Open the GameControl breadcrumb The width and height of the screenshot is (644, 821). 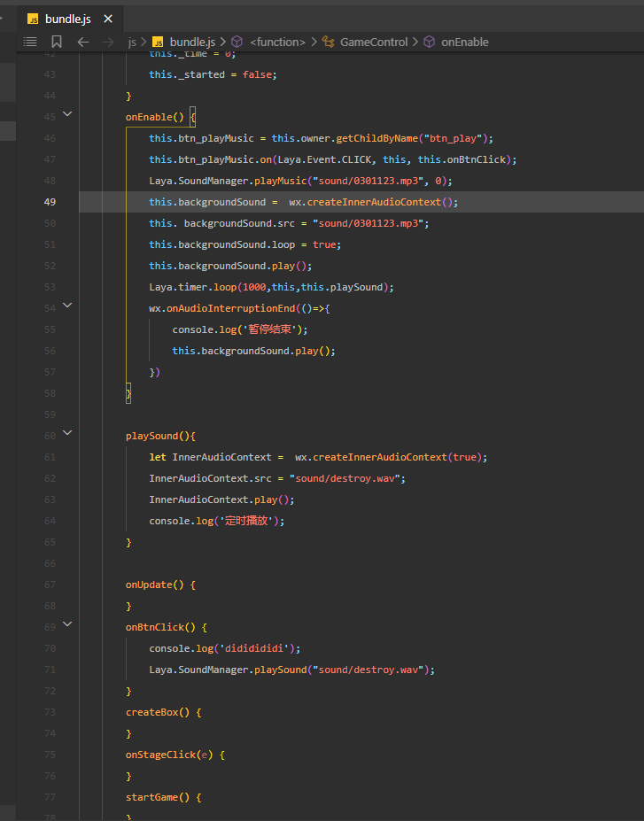(x=374, y=42)
